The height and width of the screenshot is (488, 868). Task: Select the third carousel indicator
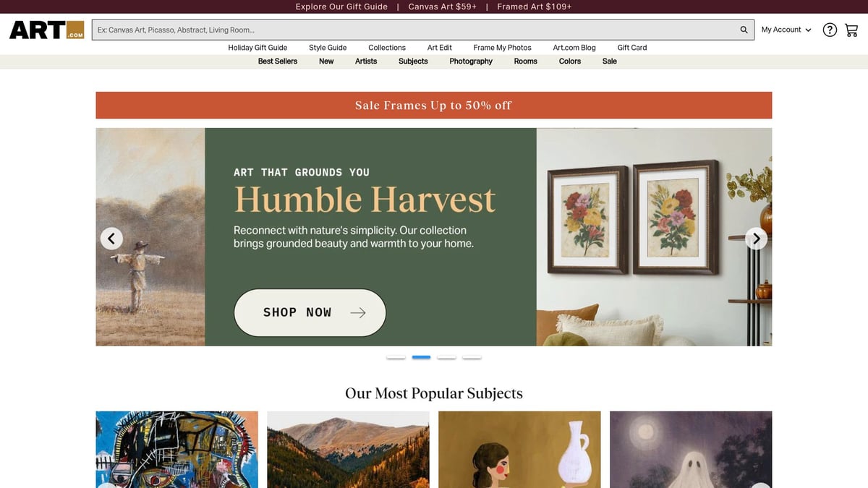pyautogui.click(x=446, y=357)
